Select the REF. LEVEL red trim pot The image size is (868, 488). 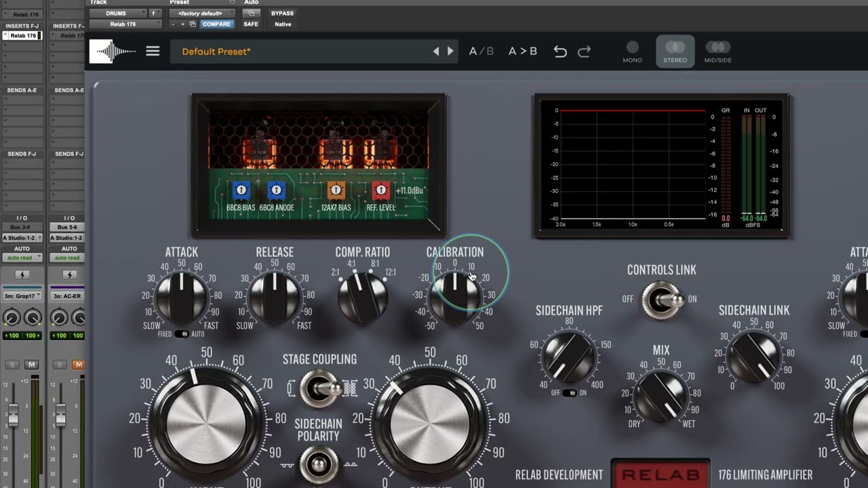(381, 190)
